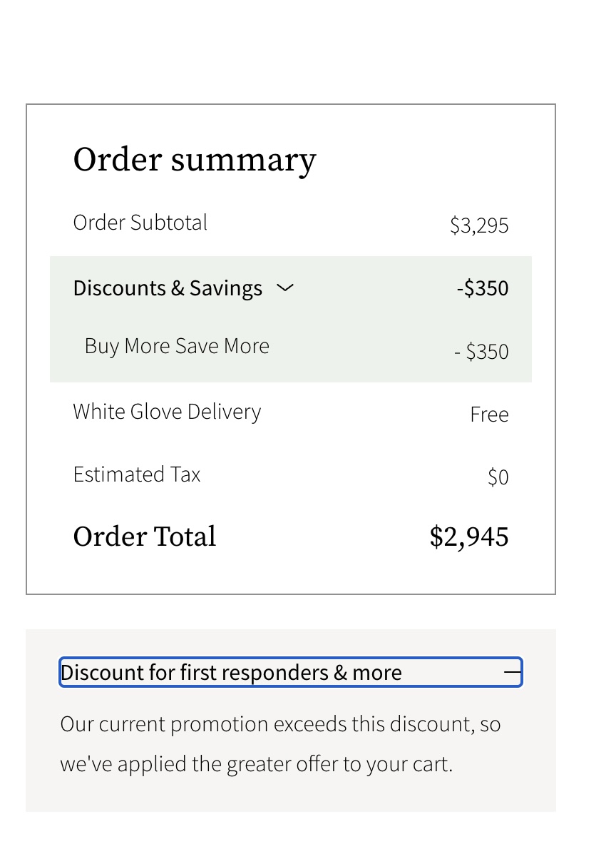616x849 pixels.
Task: Open the Discounts & Savings dropdown arrow
Action: tap(284, 288)
